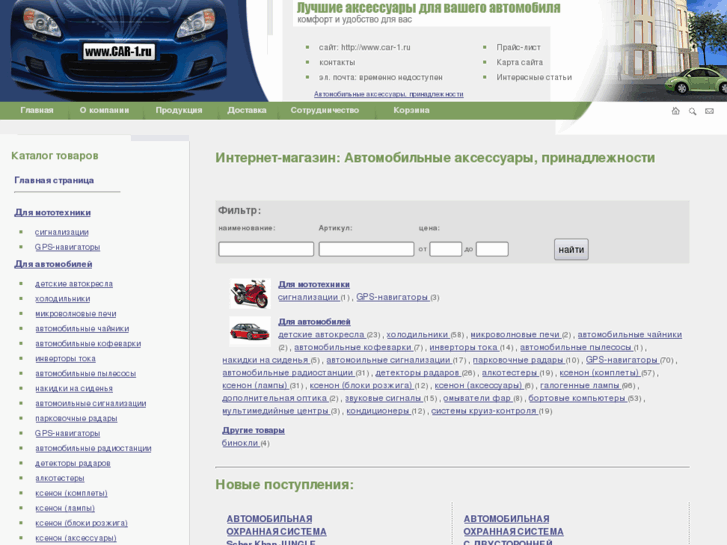This screenshot has width=727, height=545.
Task: Click the Интересные статьи header link
Action: tap(534, 77)
